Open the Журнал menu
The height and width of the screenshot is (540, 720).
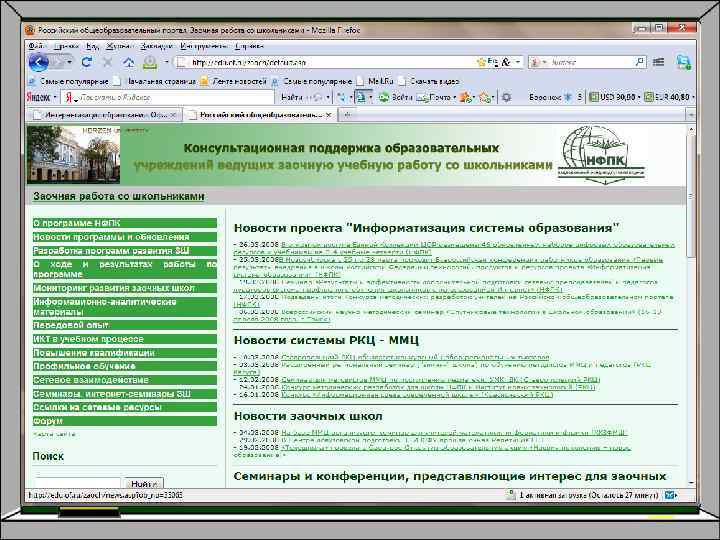pyautogui.click(x=119, y=46)
